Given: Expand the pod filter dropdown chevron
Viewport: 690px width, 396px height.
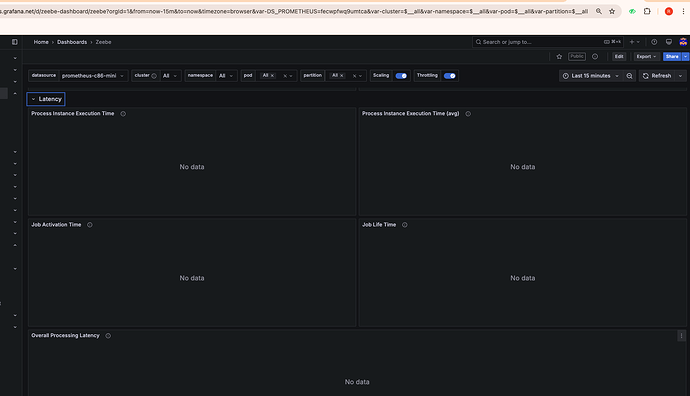Looking at the screenshot, I should pos(291,76).
